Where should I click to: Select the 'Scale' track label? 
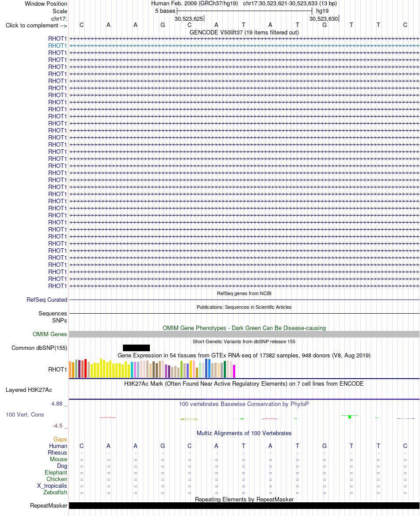(x=60, y=11)
